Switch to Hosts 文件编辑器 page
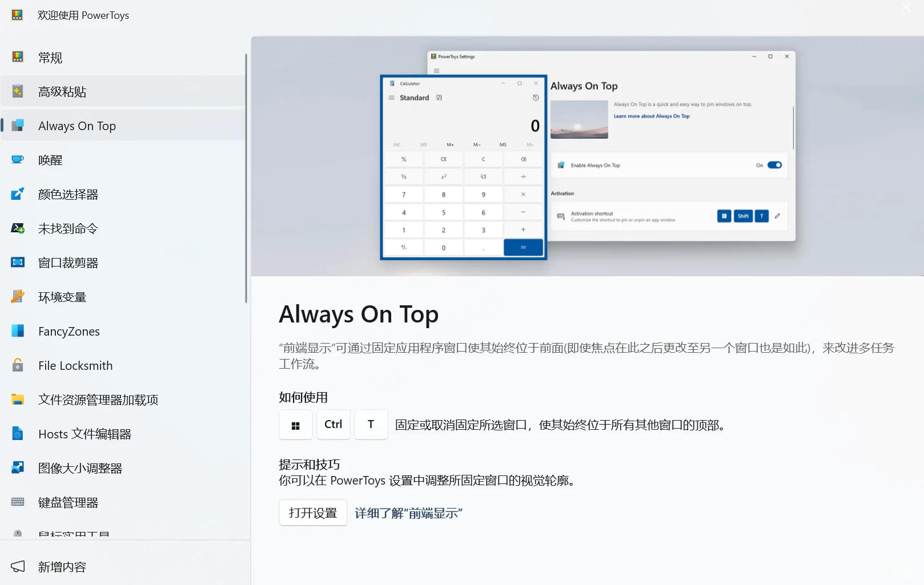Viewport: 924px width, 585px height. (123, 434)
